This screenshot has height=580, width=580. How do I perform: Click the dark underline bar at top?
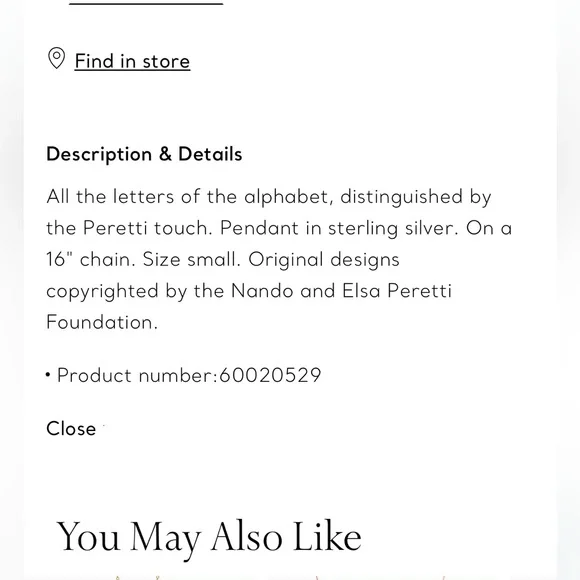[x=146, y=3]
